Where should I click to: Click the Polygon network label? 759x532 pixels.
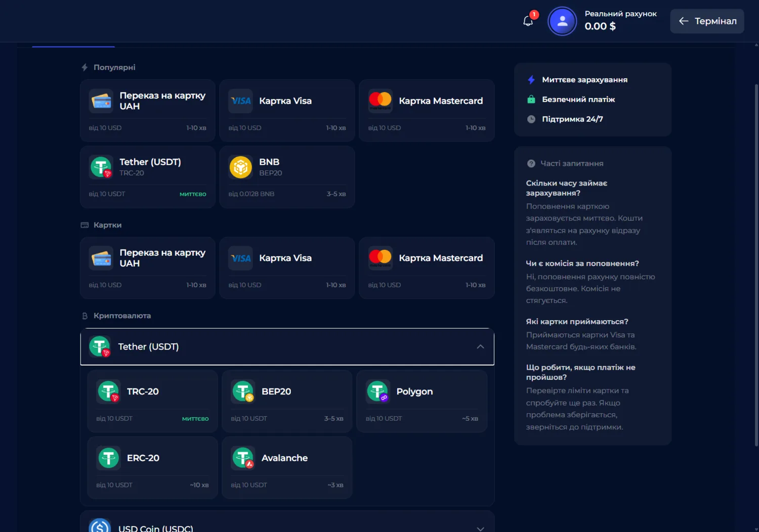click(414, 391)
